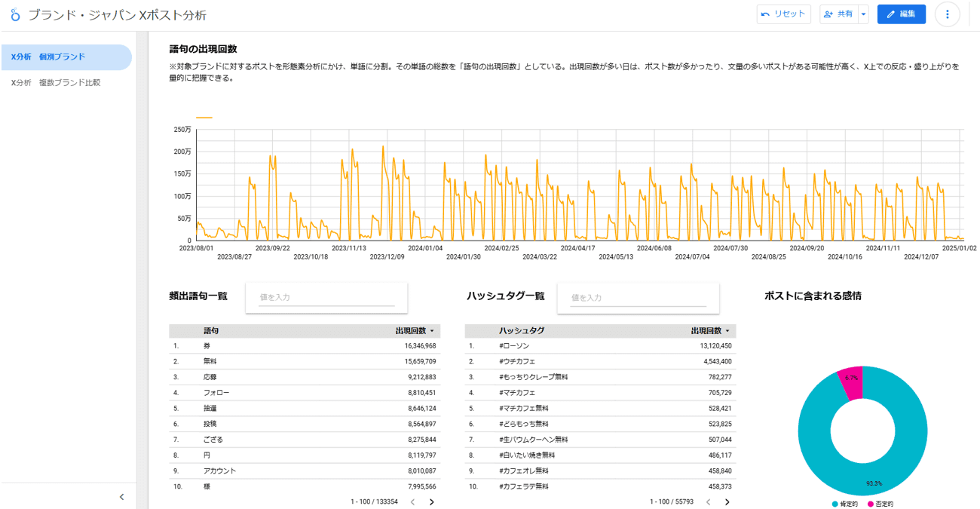
Task: Click the リセット reset button
Action: tap(783, 14)
